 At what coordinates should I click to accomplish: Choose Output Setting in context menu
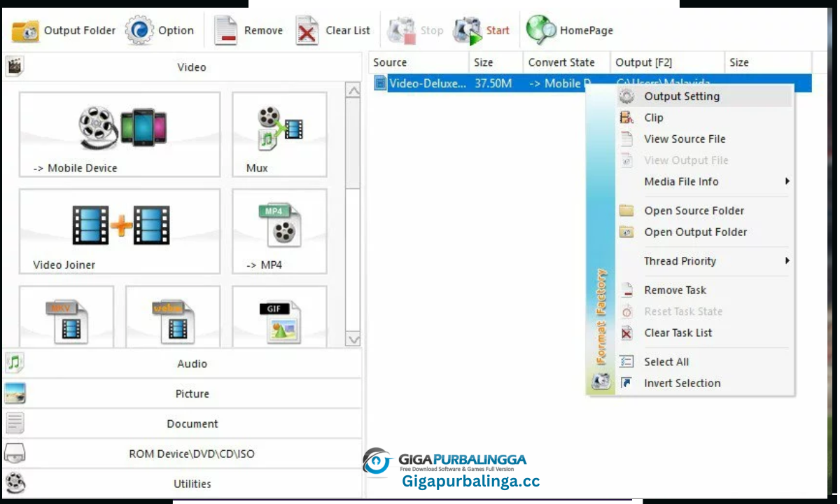coord(704,97)
